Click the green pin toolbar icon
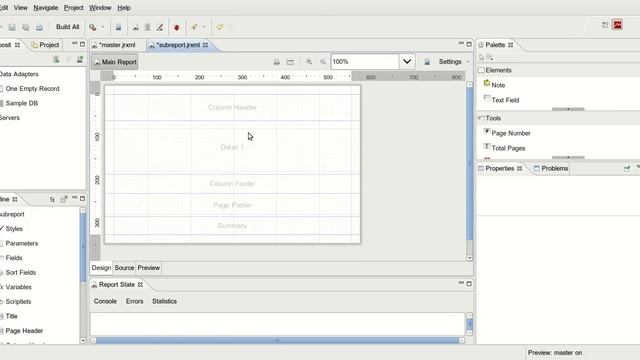This screenshot has height=360, width=640. [194, 27]
